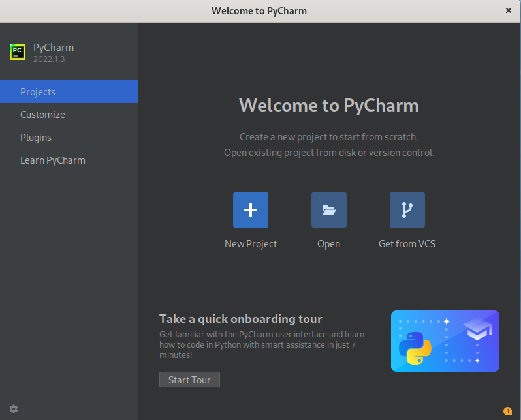Click the Get from VCS branch icon

pos(407,210)
